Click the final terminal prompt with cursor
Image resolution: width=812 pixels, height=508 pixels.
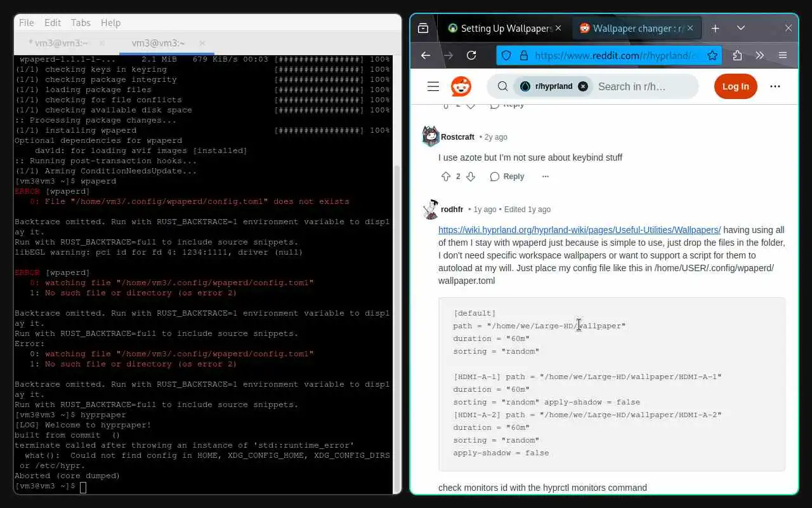tap(50, 486)
